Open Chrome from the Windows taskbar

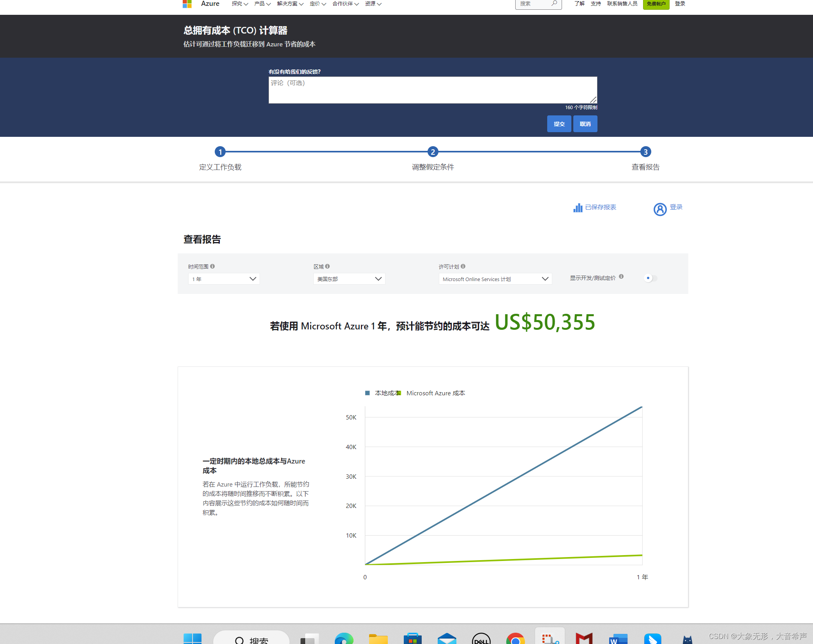click(515, 639)
